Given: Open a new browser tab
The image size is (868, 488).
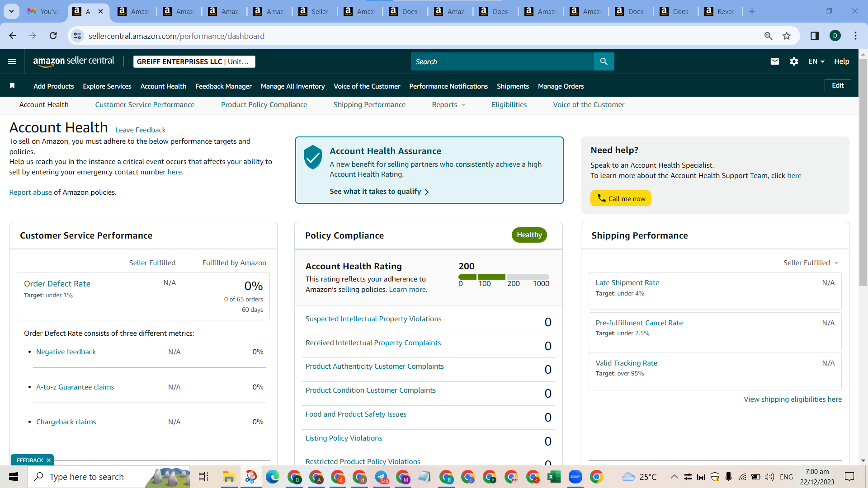Looking at the screenshot, I should click(752, 11).
